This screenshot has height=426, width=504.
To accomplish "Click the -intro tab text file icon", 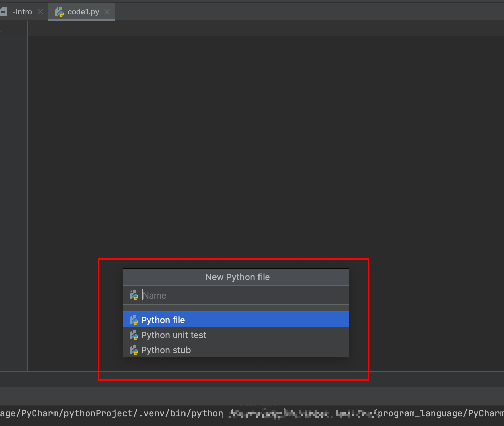I will pyautogui.click(x=3, y=12).
